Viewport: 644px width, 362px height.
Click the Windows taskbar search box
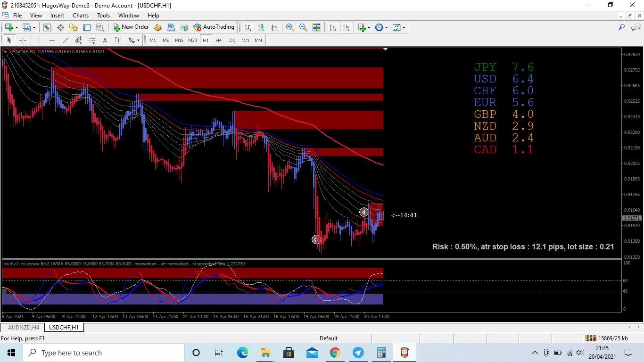(104, 353)
